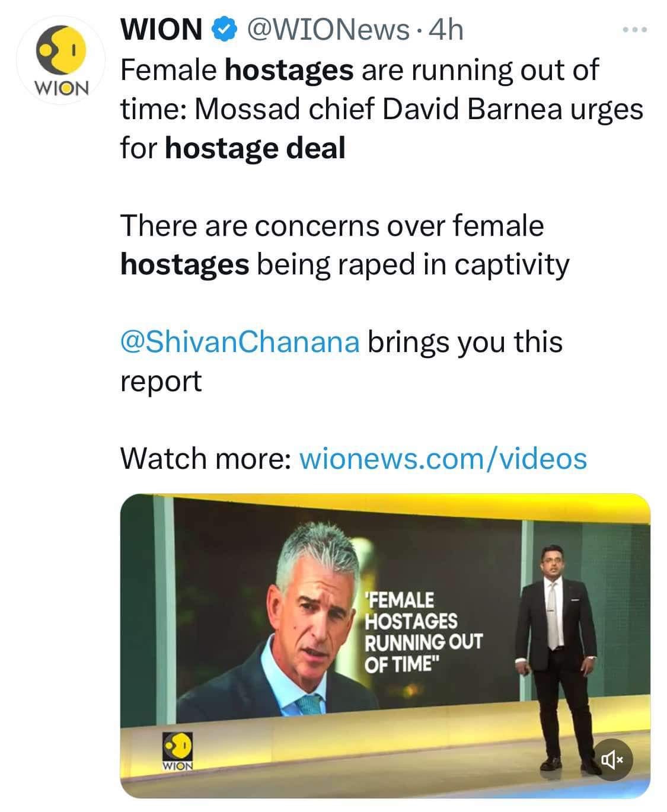Click the bold 'hostage deal' text
The width and height of the screenshot is (667, 812).
(255, 148)
